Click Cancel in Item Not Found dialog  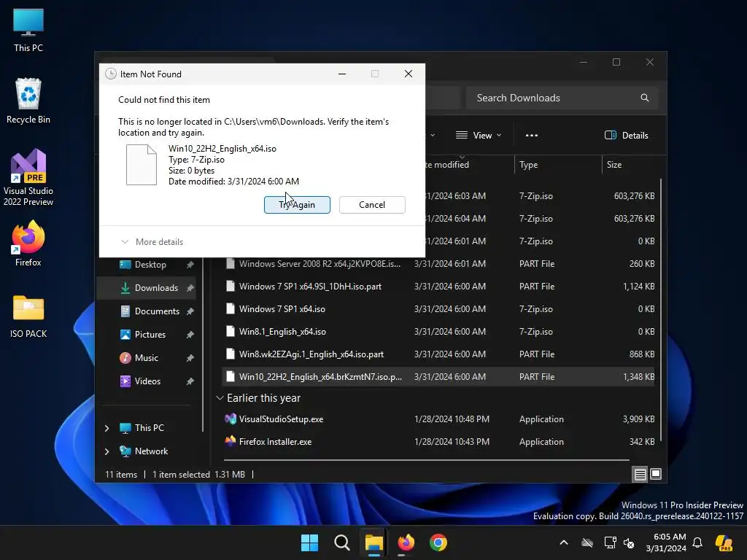point(372,205)
